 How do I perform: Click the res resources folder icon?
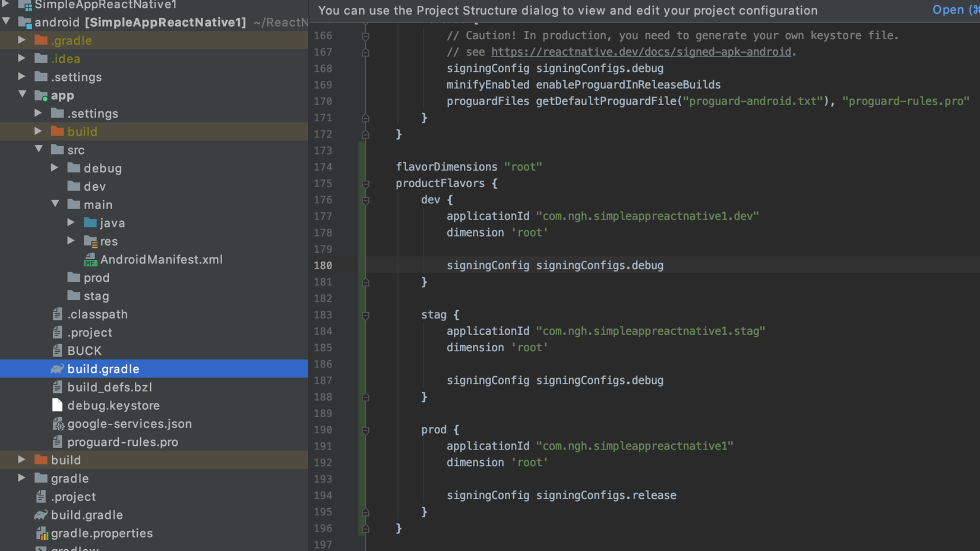point(90,241)
